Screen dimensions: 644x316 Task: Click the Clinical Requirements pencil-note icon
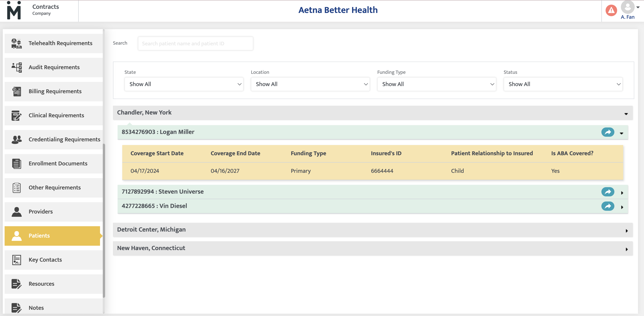tap(16, 115)
